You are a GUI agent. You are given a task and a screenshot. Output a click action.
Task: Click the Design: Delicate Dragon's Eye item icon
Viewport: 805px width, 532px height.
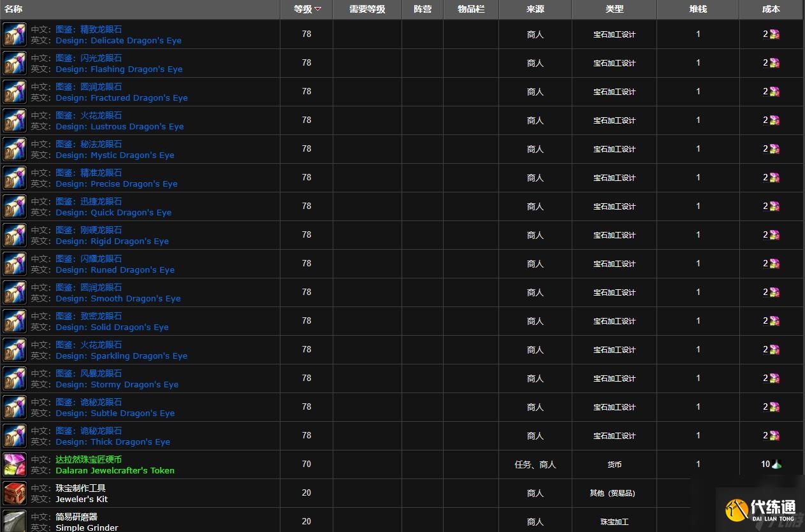[15, 34]
